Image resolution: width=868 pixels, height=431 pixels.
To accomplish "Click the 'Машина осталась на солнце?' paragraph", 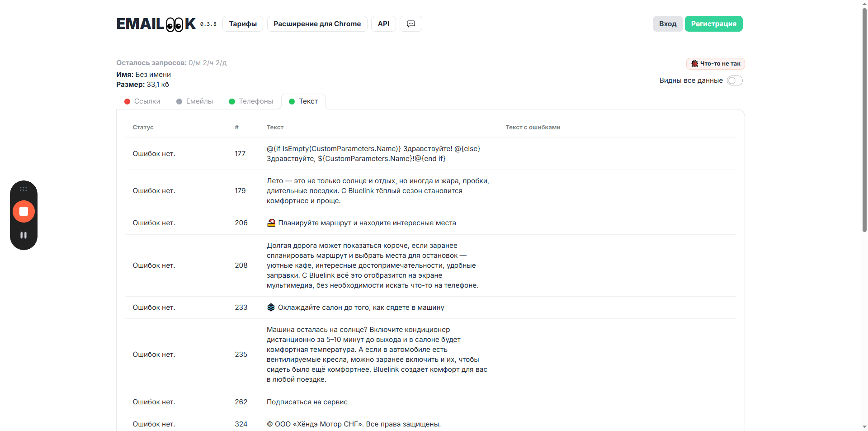I will pos(377,355).
